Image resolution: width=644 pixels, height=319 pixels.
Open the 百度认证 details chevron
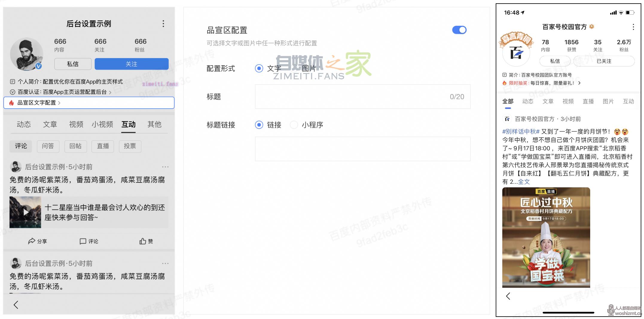tap(110, 92)
